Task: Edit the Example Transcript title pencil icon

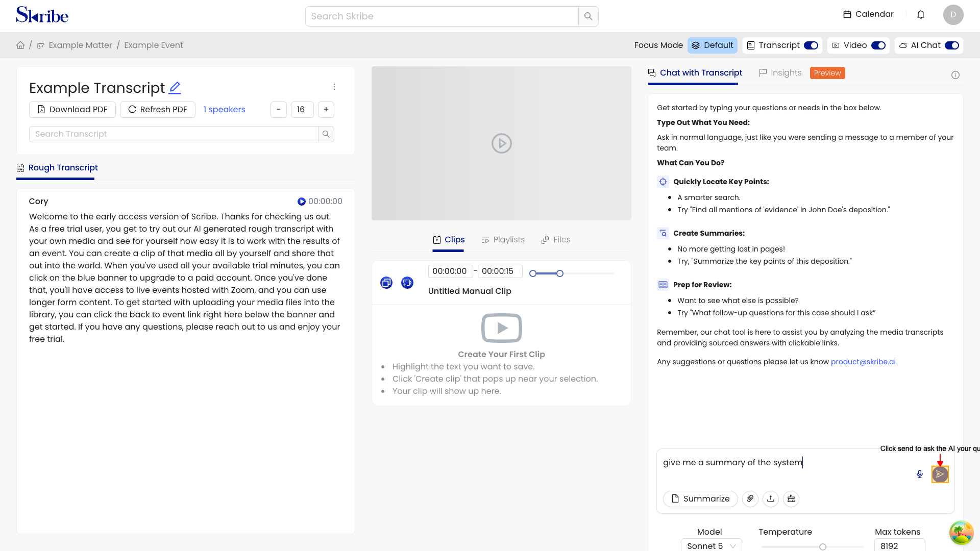Action: point(175,88)
